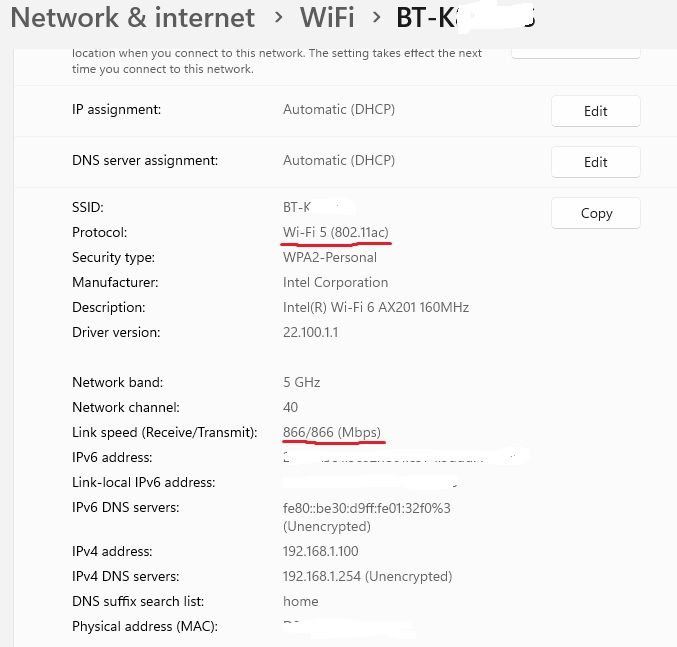The width and height of the screenshot is (677, 647).
Task: Click the partially visible button at top
Action: tap(575, 50)
